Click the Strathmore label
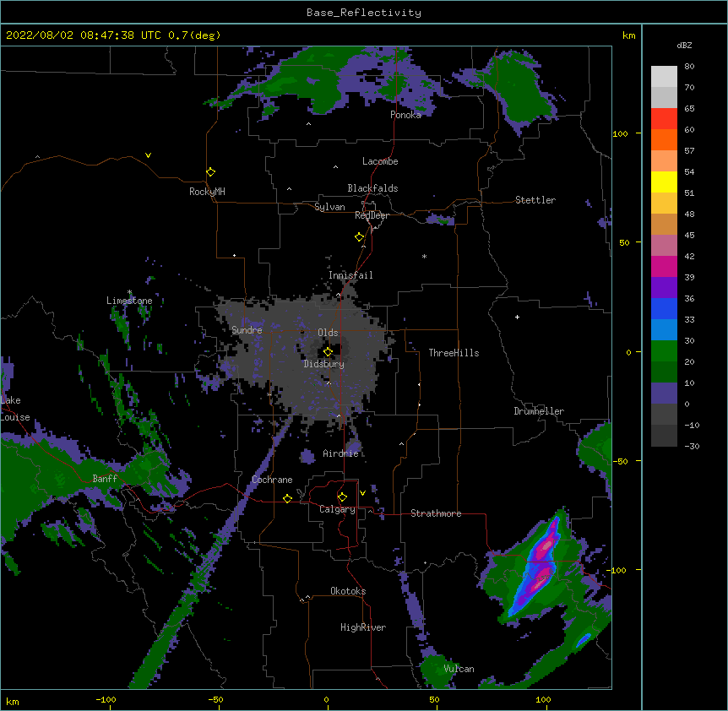Screen dimensions: 728x711 click(436, 513)
